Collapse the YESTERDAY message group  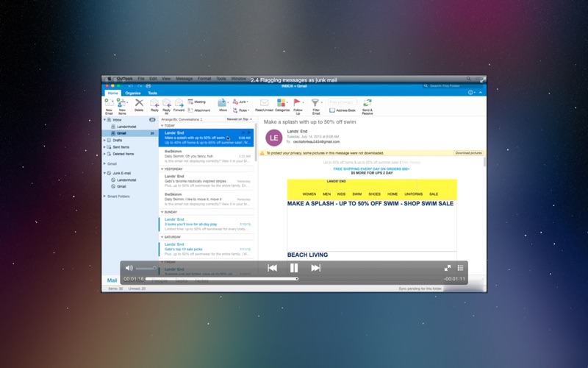[162, 169]
